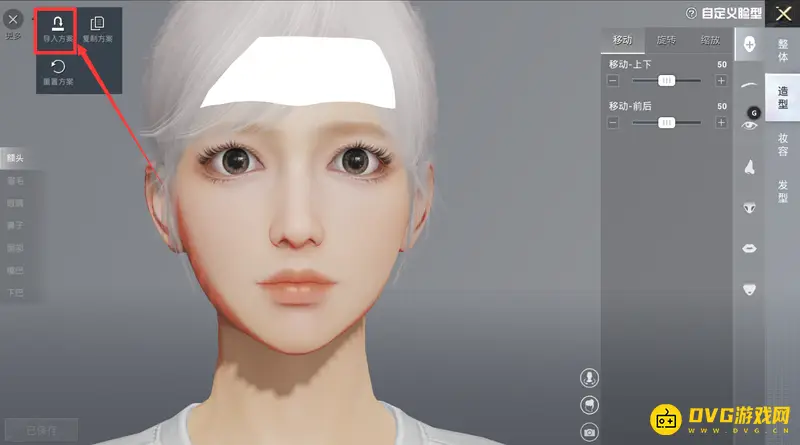Switch to the 缩放 tab
This screenshot has width=800, height=445.
tap(710, 40)
